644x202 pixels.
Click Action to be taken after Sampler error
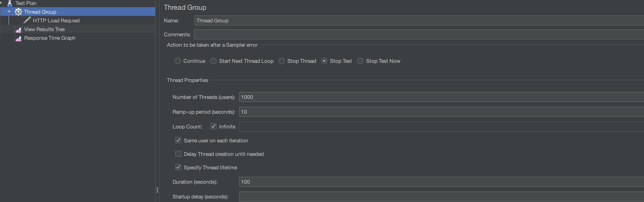(x=212, y=45)
